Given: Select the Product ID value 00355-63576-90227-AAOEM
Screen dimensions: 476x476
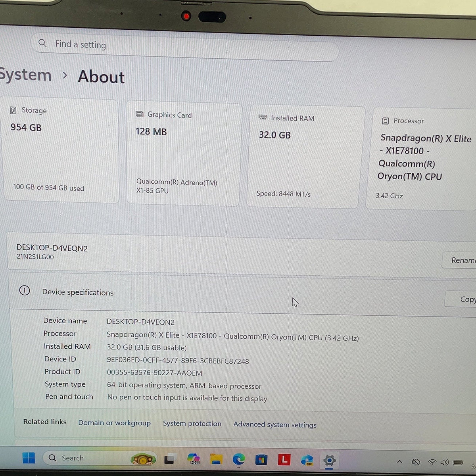Looking at the screenshot, I should (x=154, y=373).
